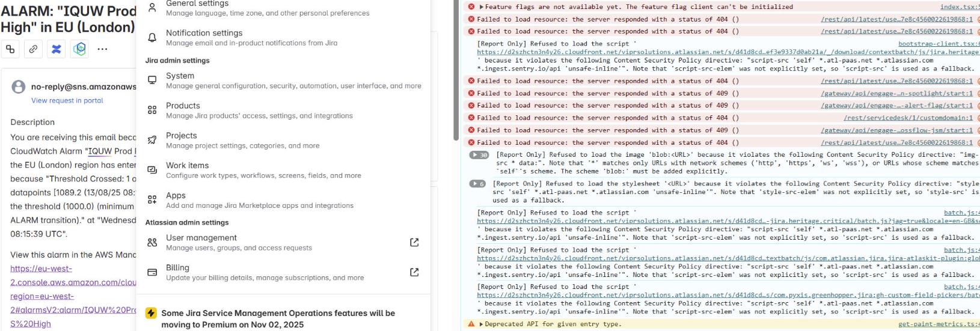
Task: Click the Notification settings bell icon
Action: click(x=152, y=37)
